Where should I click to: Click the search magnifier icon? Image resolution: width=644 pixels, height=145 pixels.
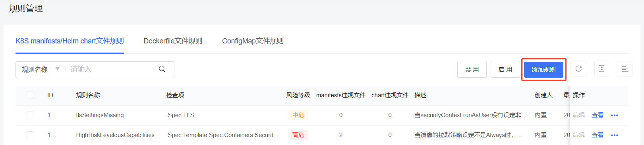click(x=162, y=69)
